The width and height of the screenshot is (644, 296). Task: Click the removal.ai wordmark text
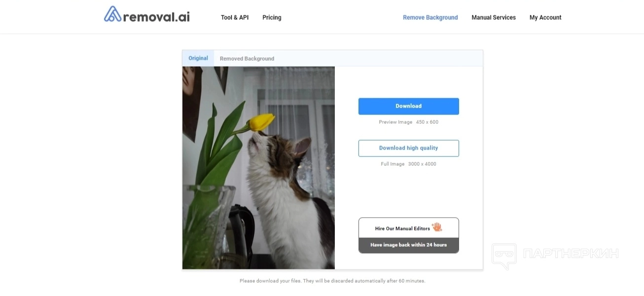(156, 17)
